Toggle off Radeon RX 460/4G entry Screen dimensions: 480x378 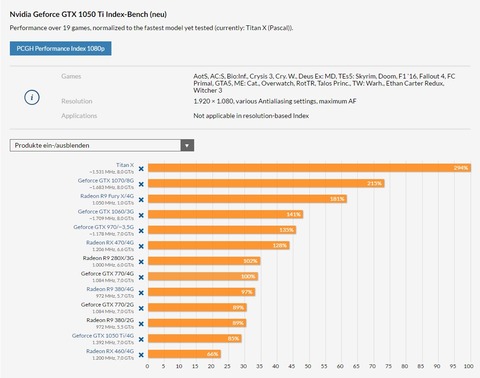click(141, 355)
